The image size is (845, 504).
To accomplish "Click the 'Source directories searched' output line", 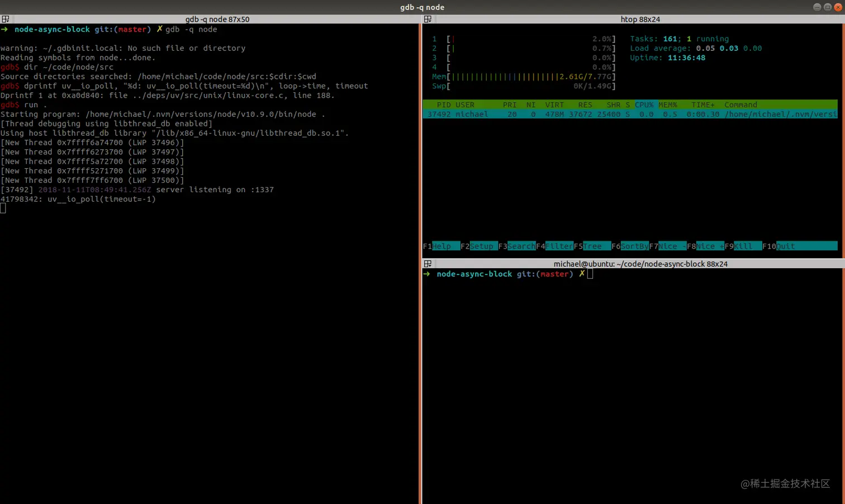I will (158, 77).
